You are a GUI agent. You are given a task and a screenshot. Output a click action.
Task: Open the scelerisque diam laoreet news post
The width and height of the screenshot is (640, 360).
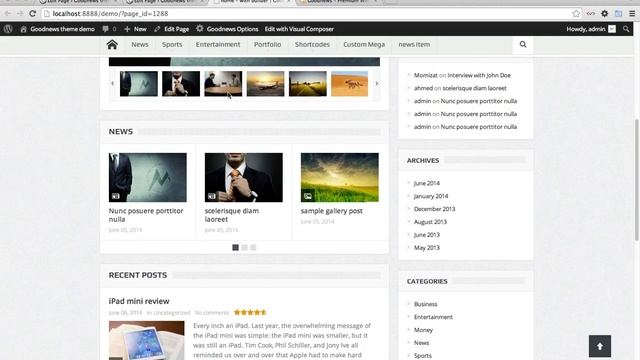point(231,215)
